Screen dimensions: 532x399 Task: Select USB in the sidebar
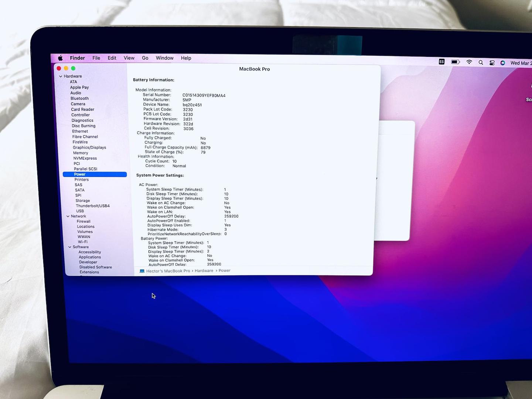80,211
